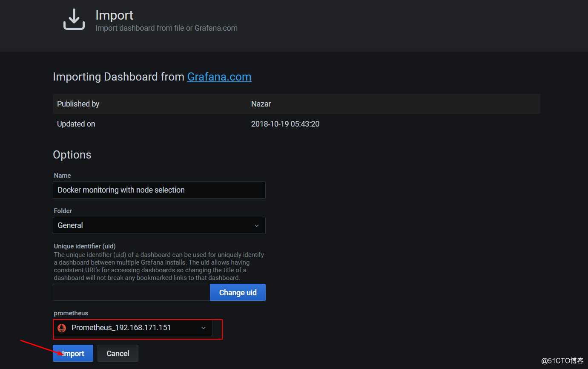This screenshot has height=369, width=588.
Task: Click the Prometheus flame datasource icon
Action: (x=62, y=328)
